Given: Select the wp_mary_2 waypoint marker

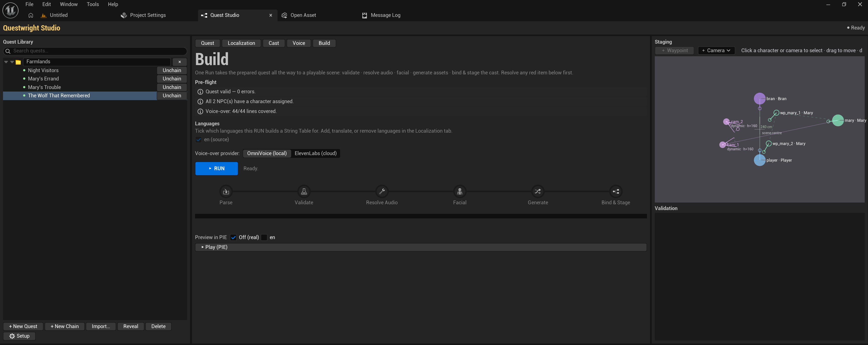Looking at the screenshot, I should [769, 143].
